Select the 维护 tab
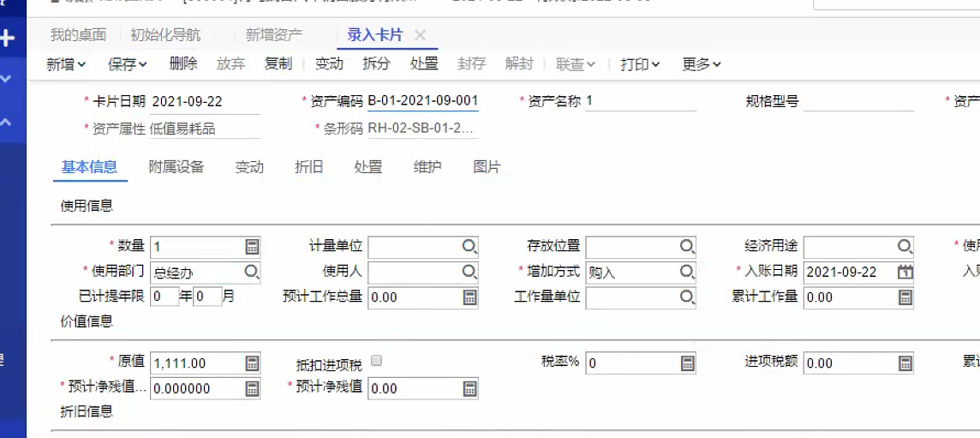The image size is (980, 438). [x=427, y=167]
